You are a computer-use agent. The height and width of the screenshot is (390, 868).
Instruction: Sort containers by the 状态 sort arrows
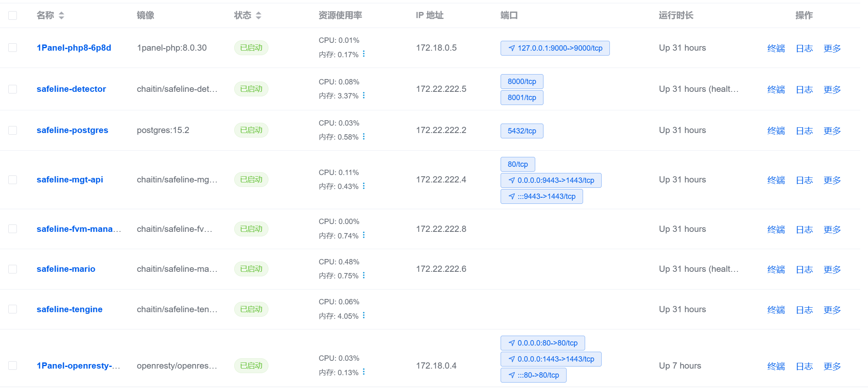pyautogui.click(x=259, y=16)
